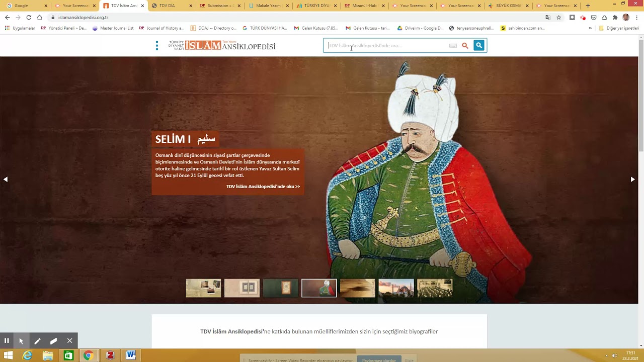Image resolution: width=644 pixels, height=362 pixels.
Task: Select the open book slide thumbnail
Action: [x=242, y=288]
